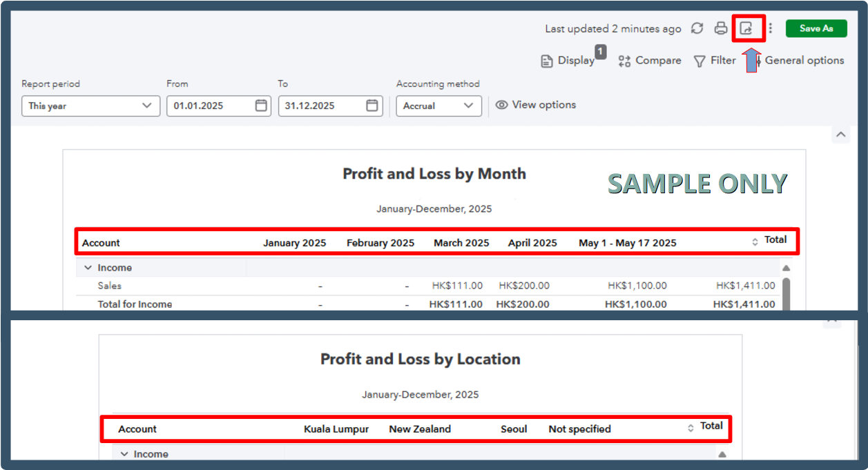868x470 pixels.
Task: Open the three-dot more options menu
Action: 771,28
